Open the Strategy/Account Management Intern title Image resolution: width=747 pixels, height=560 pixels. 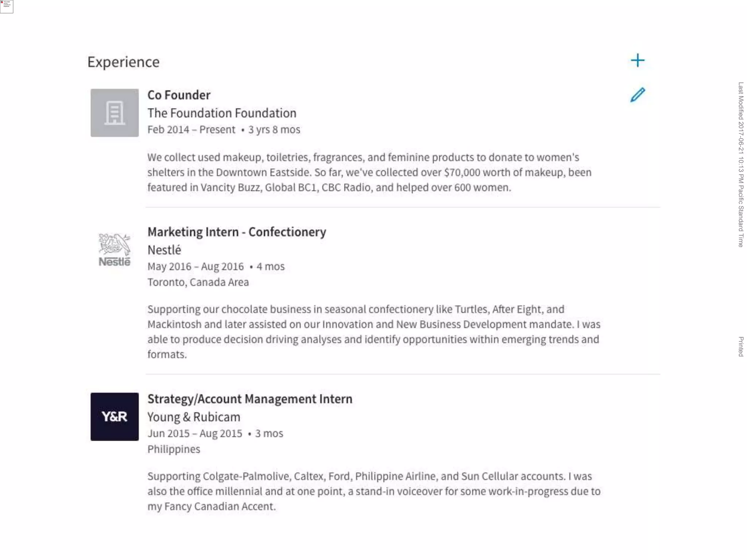click(250, 399)
